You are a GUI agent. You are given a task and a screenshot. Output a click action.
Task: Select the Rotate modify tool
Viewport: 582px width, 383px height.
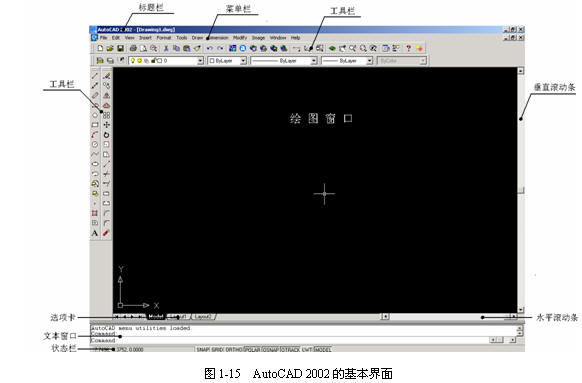click(107, 135)
